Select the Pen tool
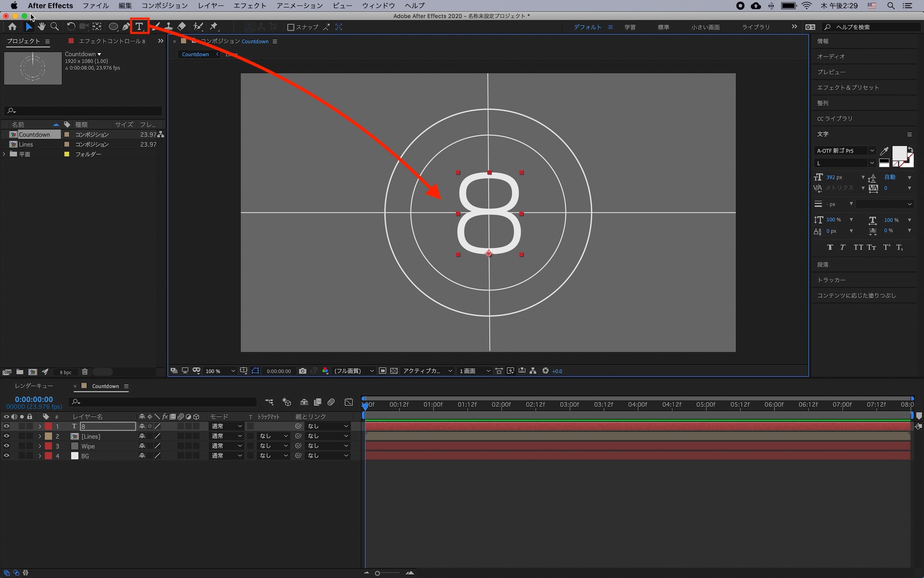The width and height of the screenshot is (924, 578). [126, 27]
